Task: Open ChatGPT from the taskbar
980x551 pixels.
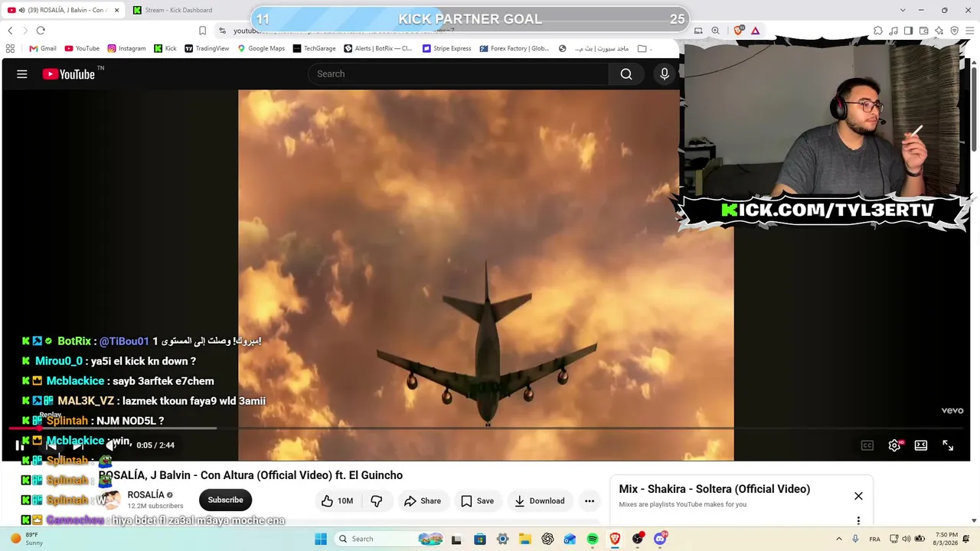Action: click(x=547, y=539)
